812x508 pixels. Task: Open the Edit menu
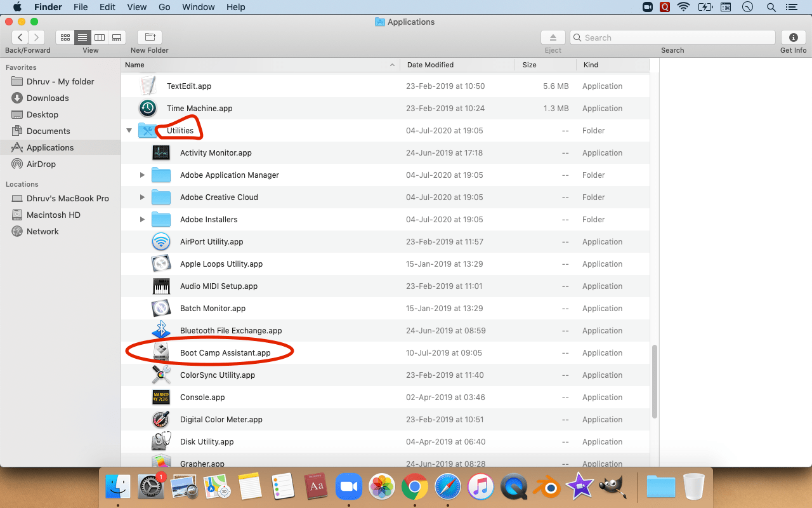107,7
